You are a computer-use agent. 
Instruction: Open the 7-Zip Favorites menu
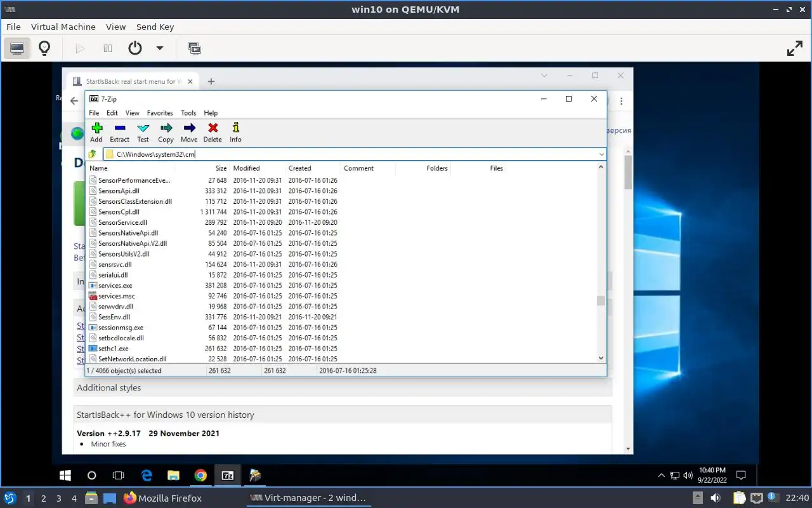[160, 113]
